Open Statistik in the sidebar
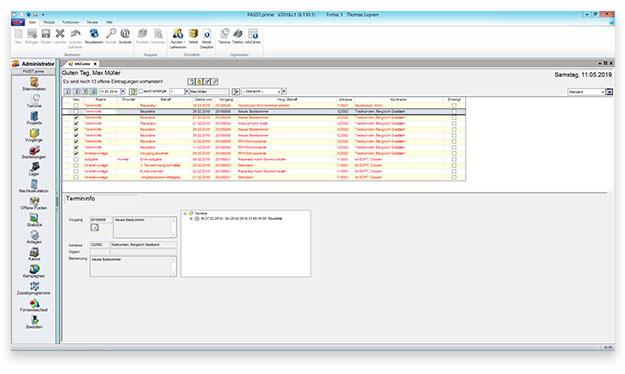The image size is (625, 374). point(34,220)
